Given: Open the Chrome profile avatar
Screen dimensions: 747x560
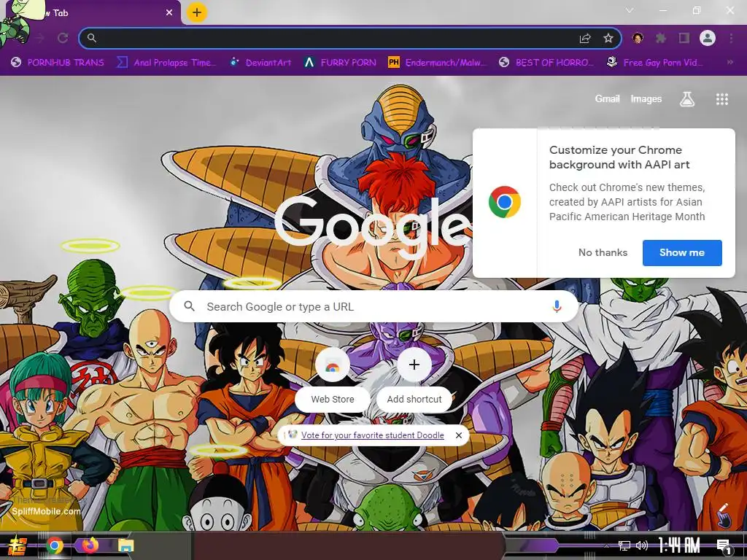Looking at the screenshot, I should point(708,38).
